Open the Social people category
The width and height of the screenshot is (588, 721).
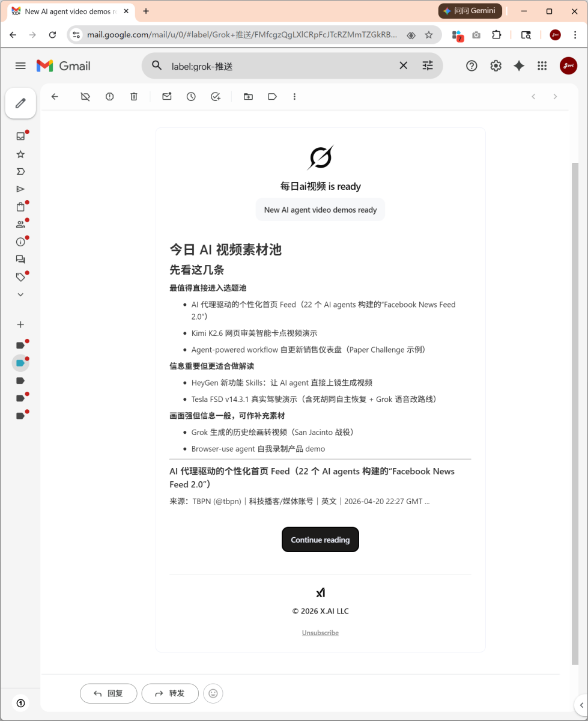pyautogui.click(x=20, y=224)
